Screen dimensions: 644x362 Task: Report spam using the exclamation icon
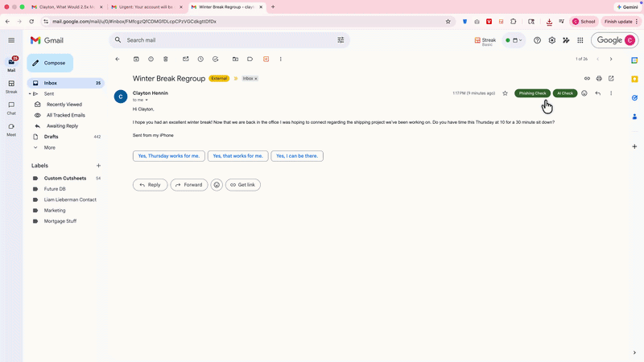point(151,59)
